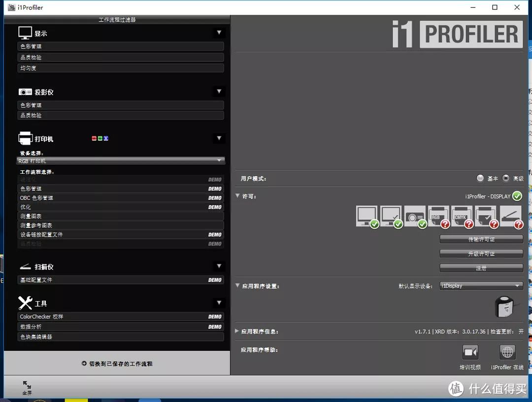Viewport: 532px width, 402px height.
Task: Expand the 应用程序信息 info section triangle
Action: click(x=237, y=331)
